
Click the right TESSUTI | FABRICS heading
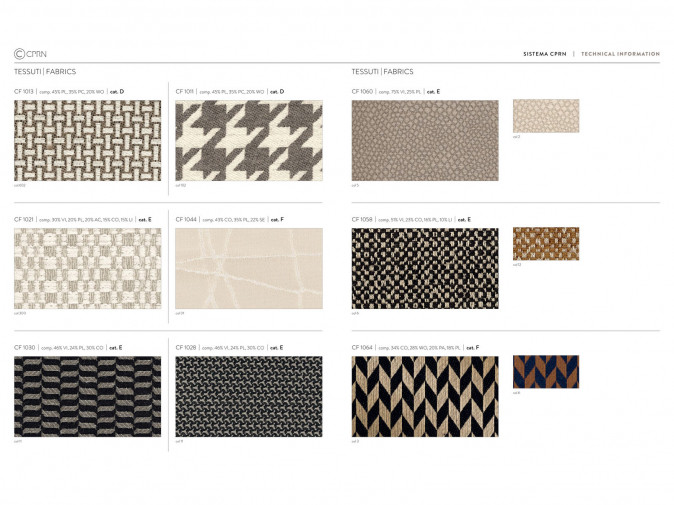click(382, 72)
